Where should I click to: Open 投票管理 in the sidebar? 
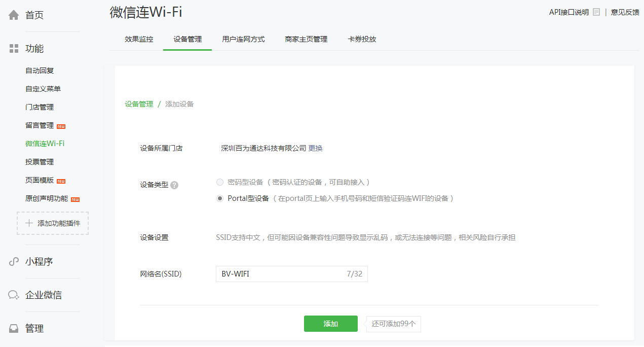point(40,162)
